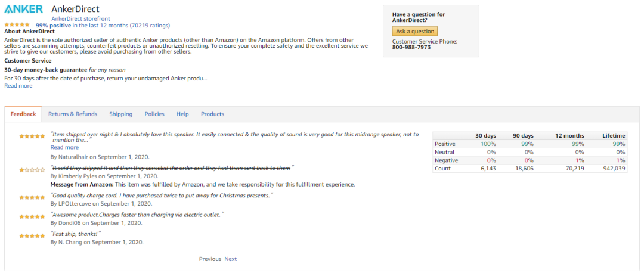Expand Naturalhair's review with Read more
The width and height of the screenshot is (644, 273).
(x=64, y=147)
